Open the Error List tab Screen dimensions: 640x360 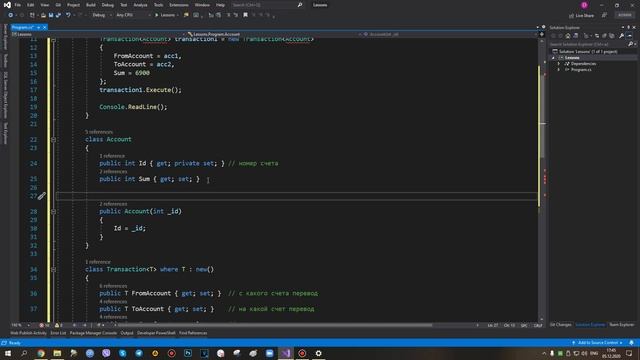tap(58, 333)
